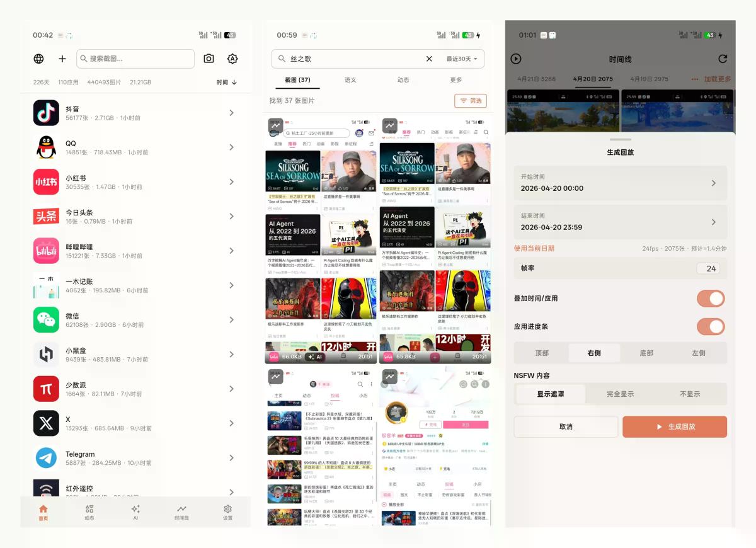Viewport: 756px width, 548px height.
Task: Open the camera icon next to search
Action: [209, 59]
